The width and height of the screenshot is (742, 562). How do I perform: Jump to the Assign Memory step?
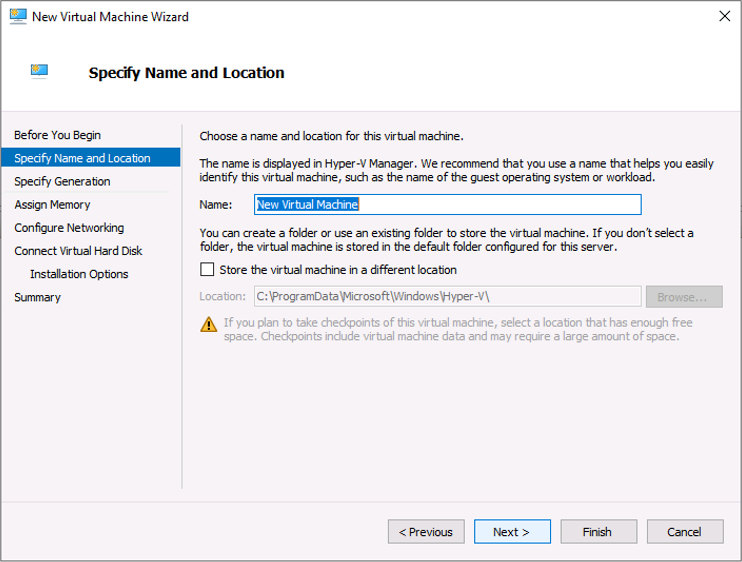pyautogui.click(x=52, y=204)
